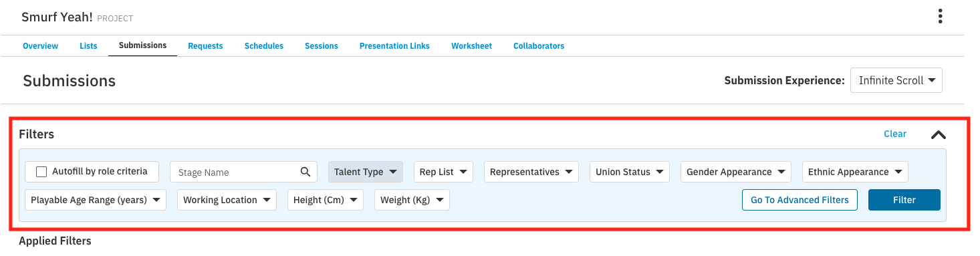This screenshot has height=256, width=980.
Task: Click the Go To Advanced Filters button
Action: coord(800,200)
